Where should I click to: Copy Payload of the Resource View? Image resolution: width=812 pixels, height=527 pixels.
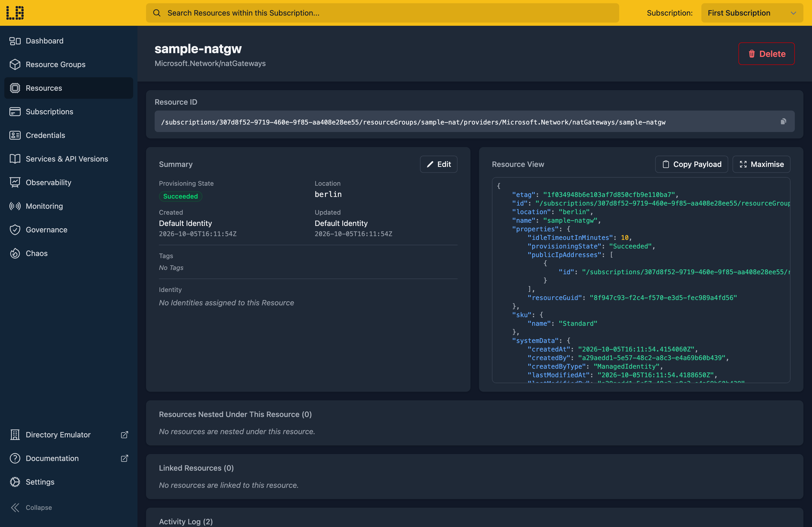(x=691, y=164)
